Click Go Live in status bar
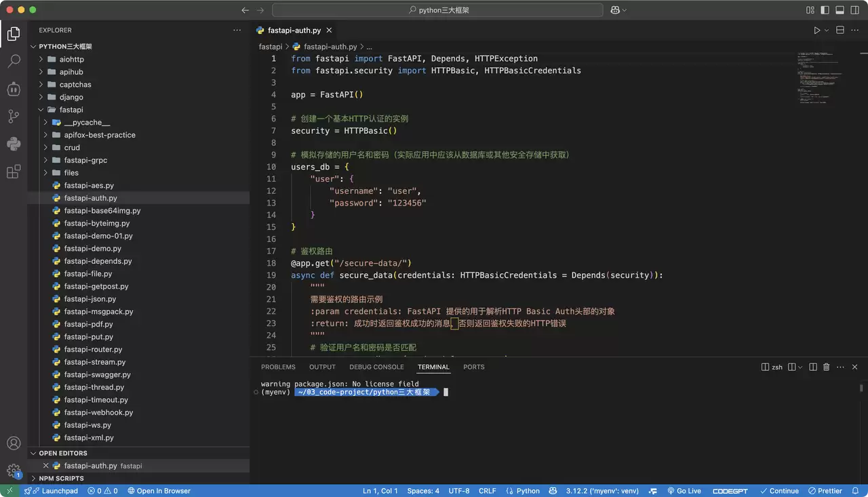868x497 pixels. click(684, 491)
